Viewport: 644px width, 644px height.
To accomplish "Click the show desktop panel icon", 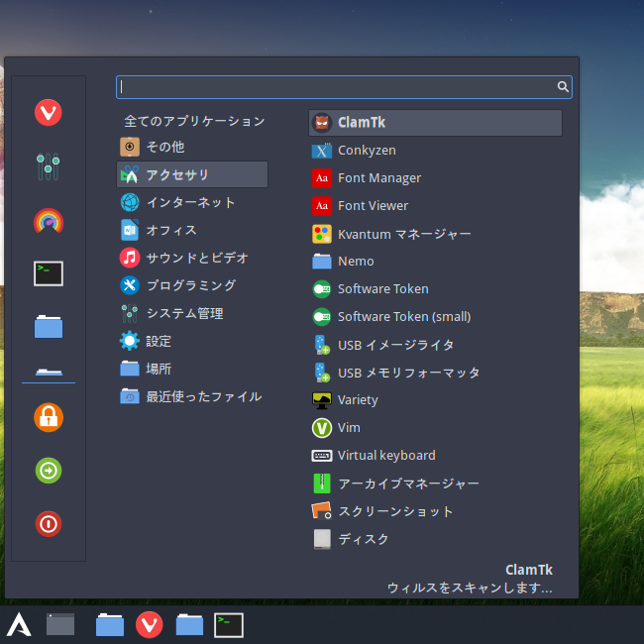I will [60, 624].
